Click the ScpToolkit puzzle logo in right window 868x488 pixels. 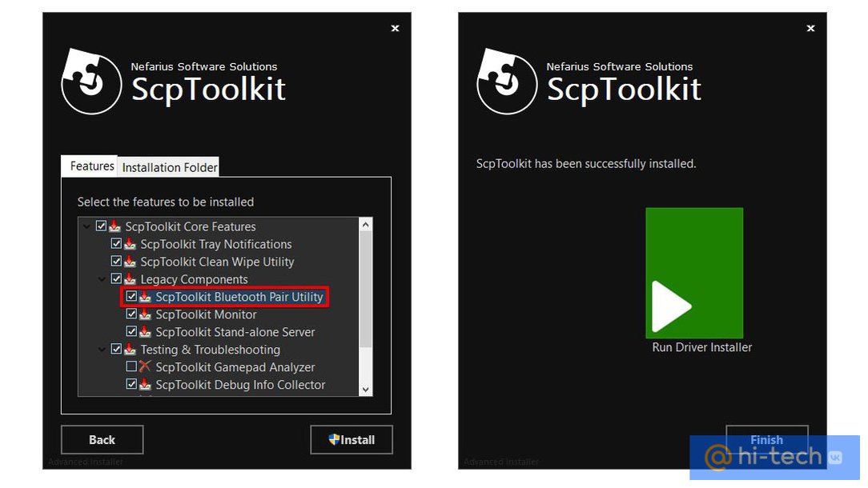point(507,82)
